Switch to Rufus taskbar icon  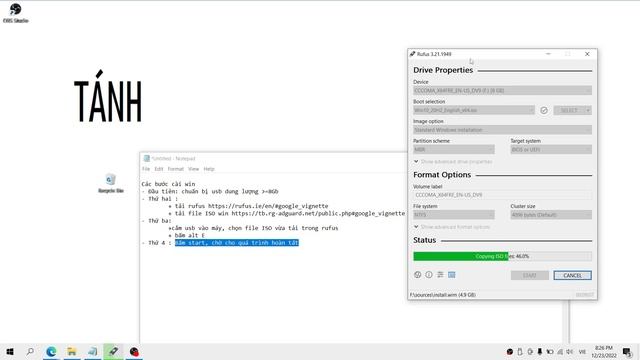pos(113,351)
